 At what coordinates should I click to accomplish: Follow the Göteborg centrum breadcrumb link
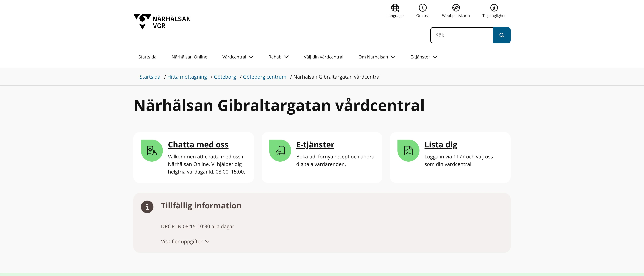(264, 77)
